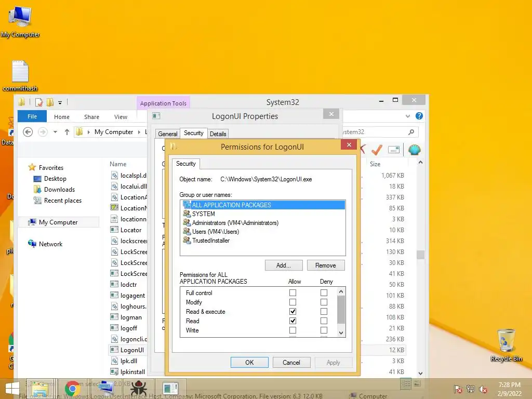Switch to Details tab in Properties
The width and height of the screenshot is (532, 399).
pyautogui.click(x=218, y=134)
